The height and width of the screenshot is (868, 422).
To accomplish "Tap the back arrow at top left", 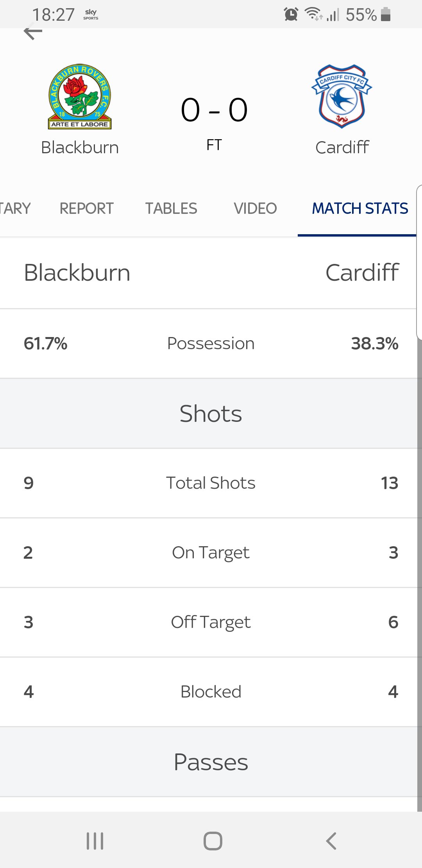I will [x=33, y=32].
